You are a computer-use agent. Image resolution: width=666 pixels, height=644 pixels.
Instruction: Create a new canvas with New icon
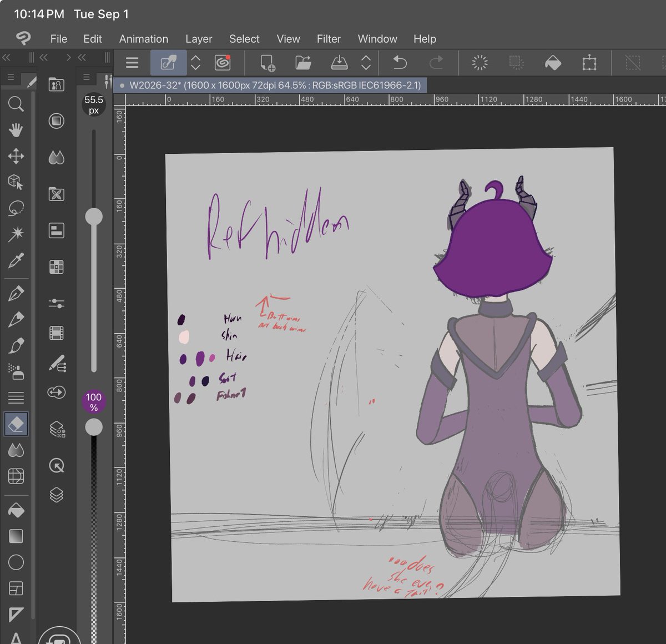tap(267, 62)
